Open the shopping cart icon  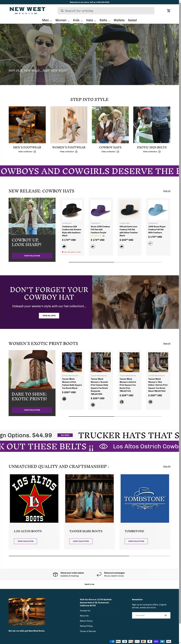click(169, 11)
